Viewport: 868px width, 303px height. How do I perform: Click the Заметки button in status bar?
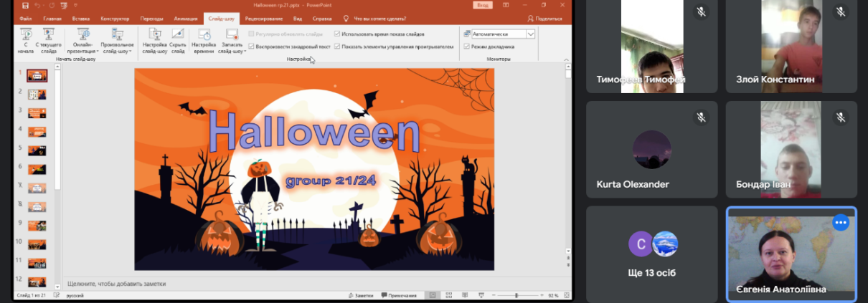361,295
